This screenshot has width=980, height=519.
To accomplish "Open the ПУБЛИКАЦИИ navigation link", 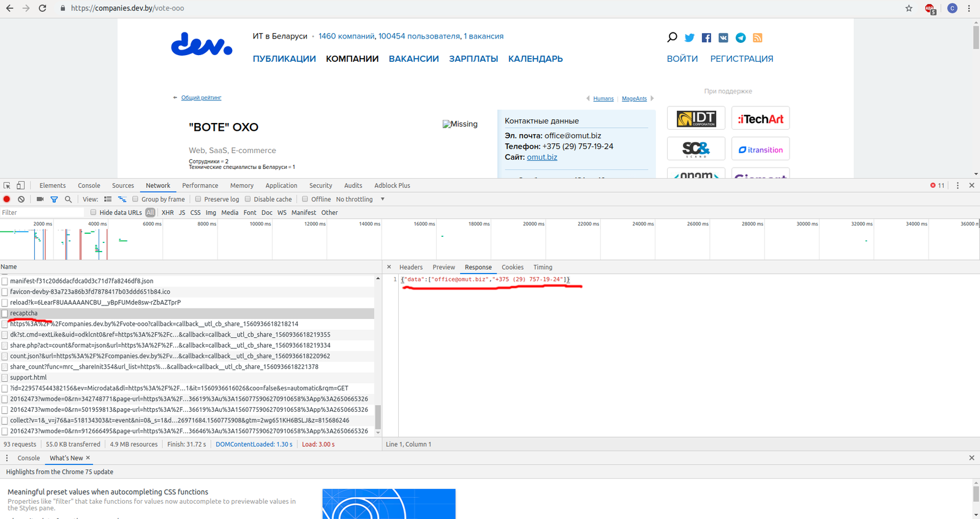I will coord(284,59).
